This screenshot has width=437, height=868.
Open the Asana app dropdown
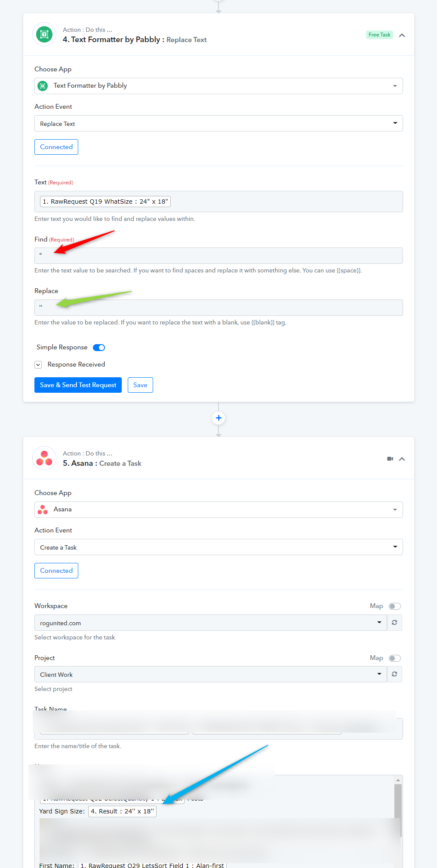coord(218,510)
